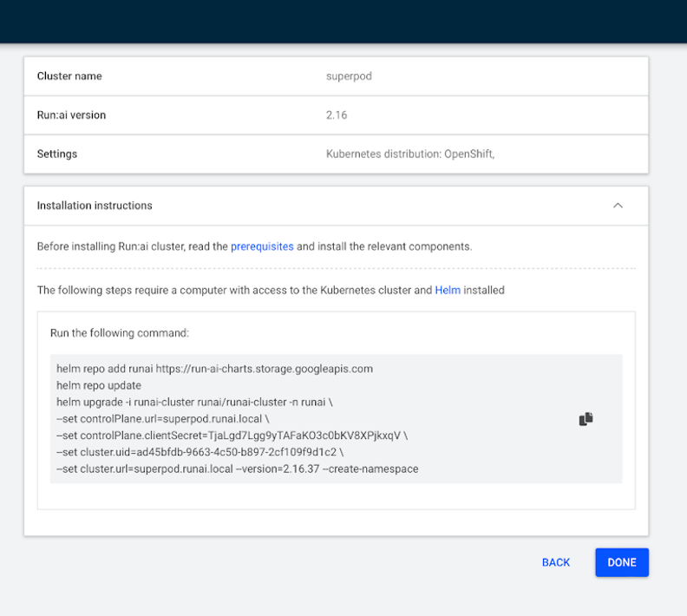Select the Kubernetes distribution: OpenShift text
Viewport: 687px width, 616px height.
coord(409,154)
